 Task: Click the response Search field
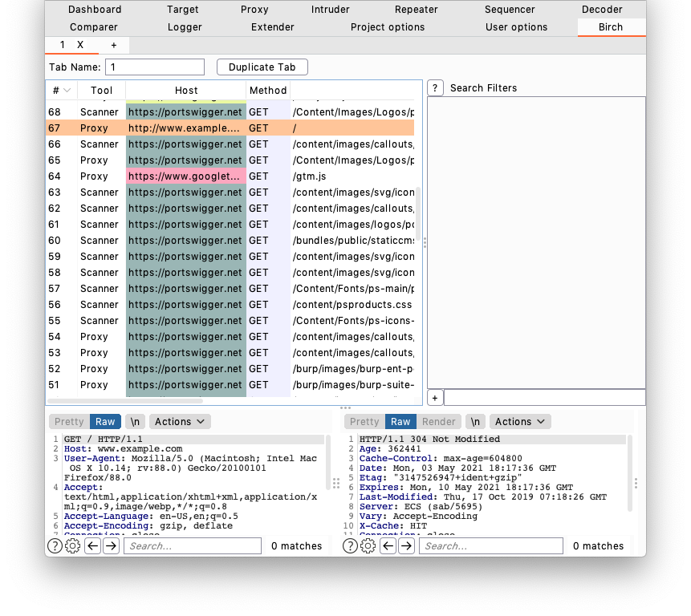point(491,546)
